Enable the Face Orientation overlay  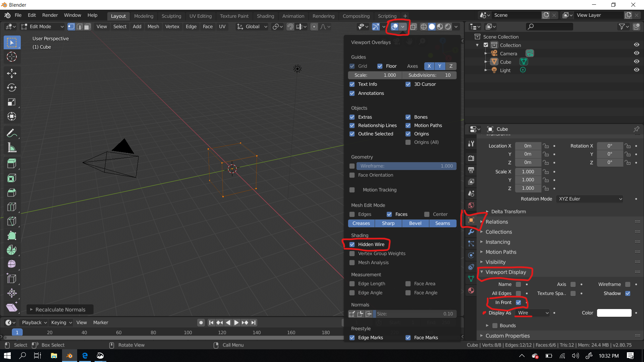pyautogui.click(x=352, y=175)
